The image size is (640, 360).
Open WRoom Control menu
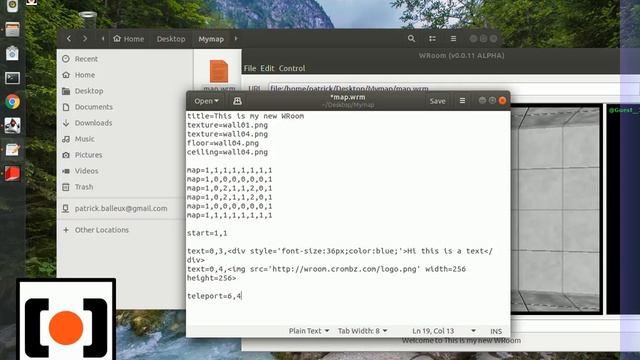292,68
